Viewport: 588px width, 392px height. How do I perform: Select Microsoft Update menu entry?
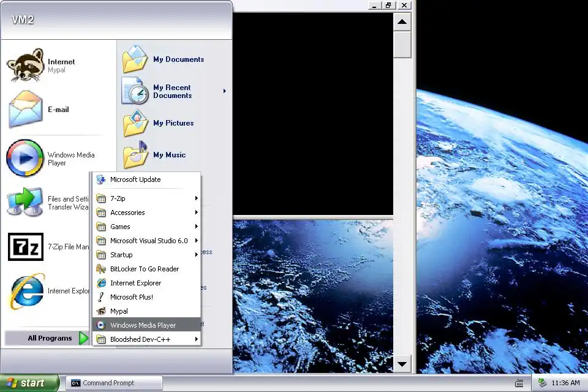(146, 179)
